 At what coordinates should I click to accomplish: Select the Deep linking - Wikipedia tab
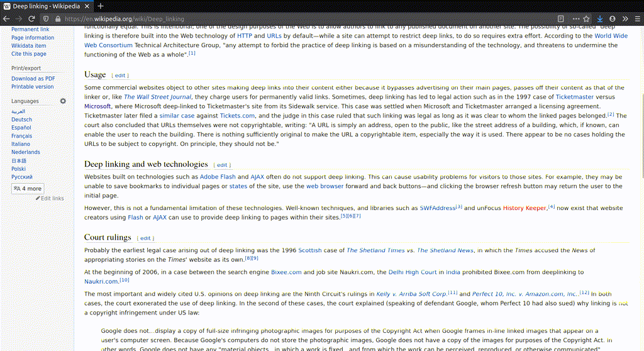(x=47, y=6)
